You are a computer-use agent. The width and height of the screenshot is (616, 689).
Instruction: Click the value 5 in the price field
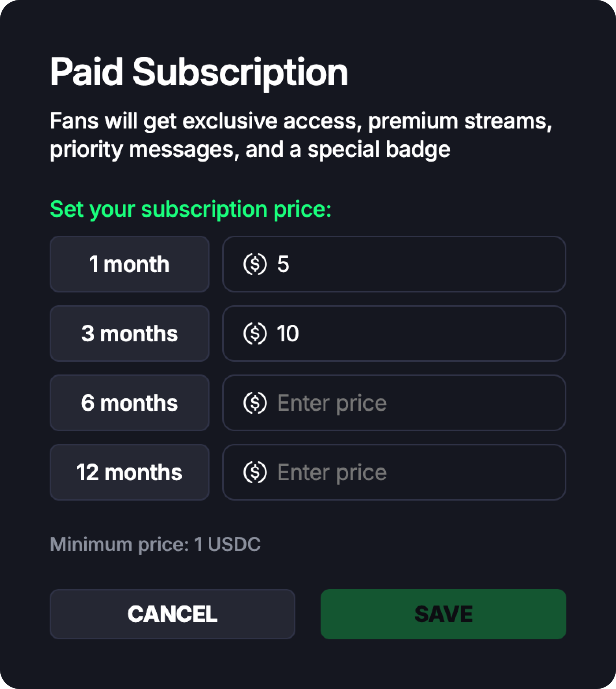[283, 264]
